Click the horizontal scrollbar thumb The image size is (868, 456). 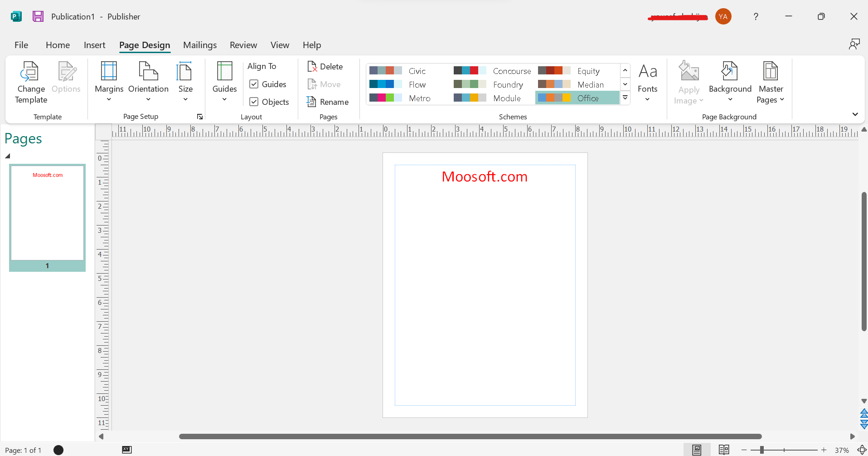tap(470, 436)
